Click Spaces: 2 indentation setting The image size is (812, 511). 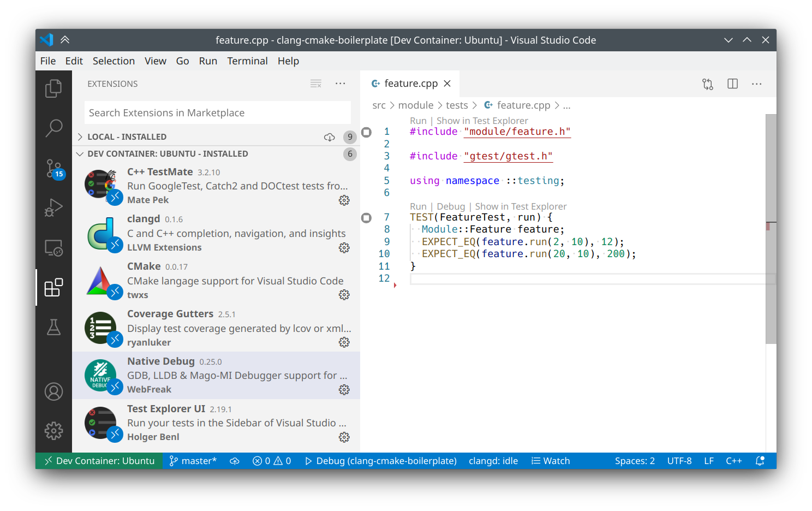(x=635, y=461)
